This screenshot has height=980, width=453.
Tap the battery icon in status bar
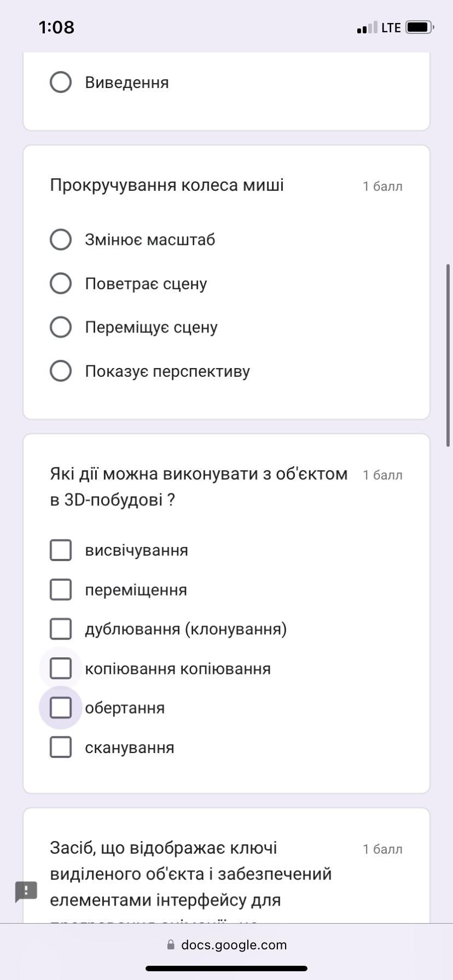[x=420, y=27]
